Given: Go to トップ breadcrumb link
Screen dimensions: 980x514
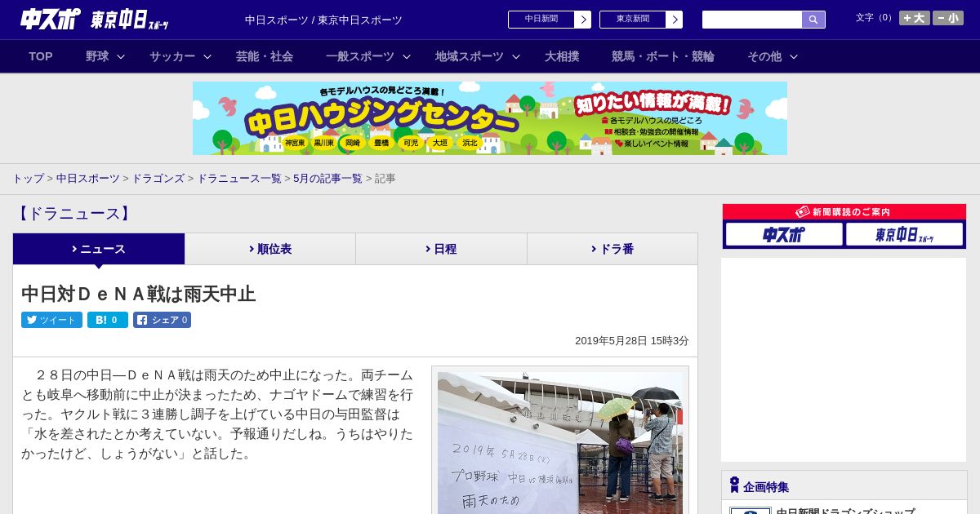Looking at the screenshot, I should [x=29, y=178].
